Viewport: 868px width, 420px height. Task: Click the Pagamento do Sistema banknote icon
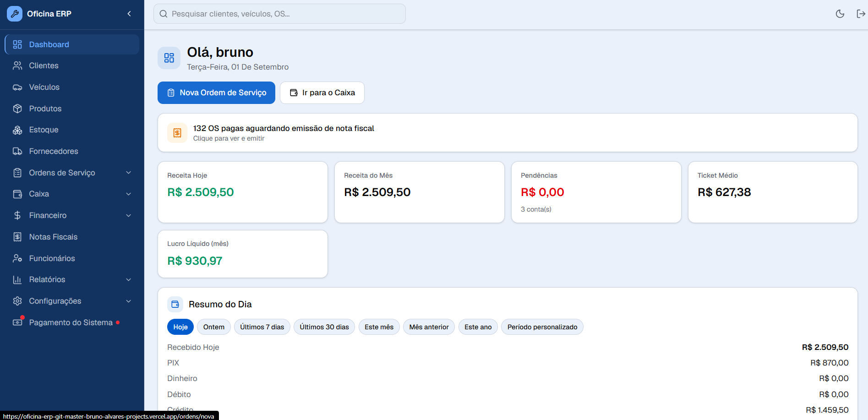click(x=17, y=322)
